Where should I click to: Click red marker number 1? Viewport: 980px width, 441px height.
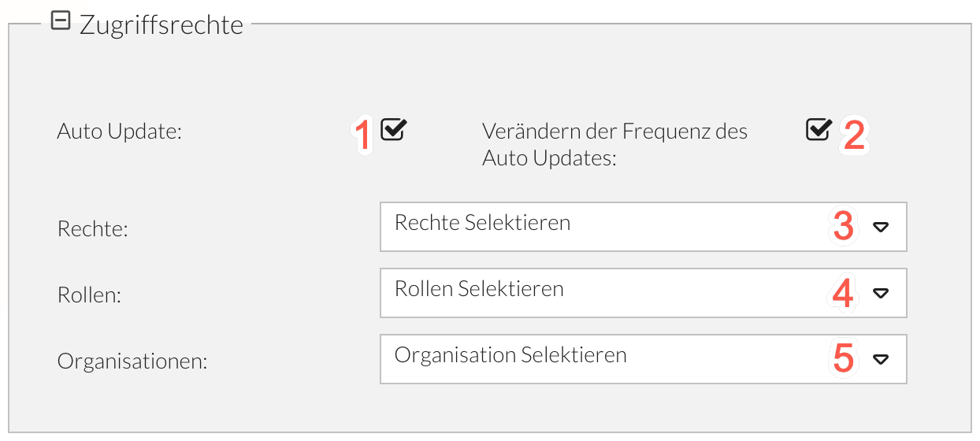tap(362, 135)
